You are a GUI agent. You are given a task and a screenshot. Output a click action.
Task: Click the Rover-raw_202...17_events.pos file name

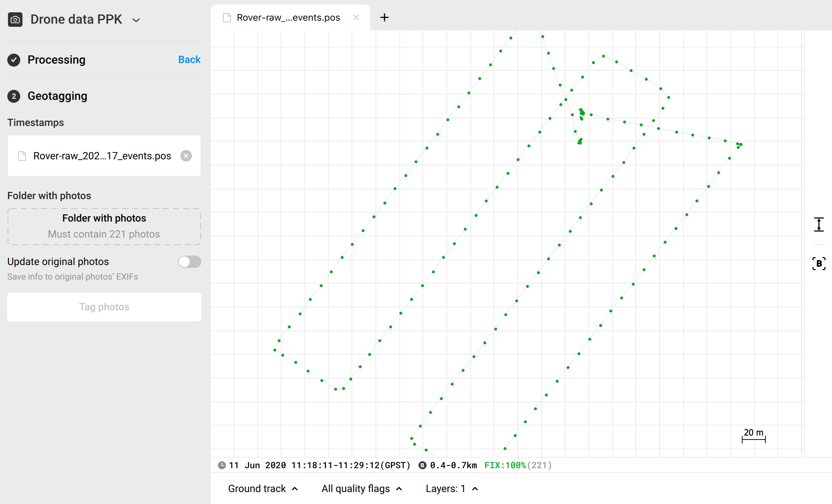[102, 156]
